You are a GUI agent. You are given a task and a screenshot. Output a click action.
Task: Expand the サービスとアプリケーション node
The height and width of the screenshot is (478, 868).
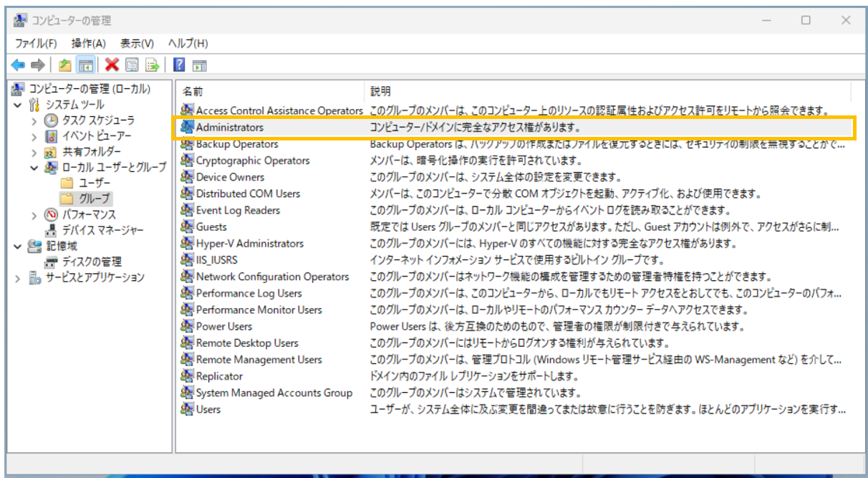coord(18,278)
